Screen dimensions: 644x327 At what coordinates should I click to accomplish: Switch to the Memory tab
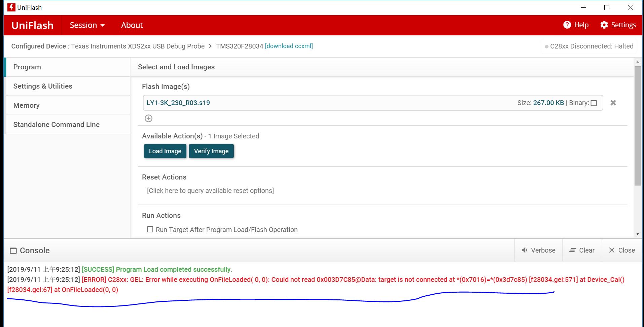tap(26, 105)
